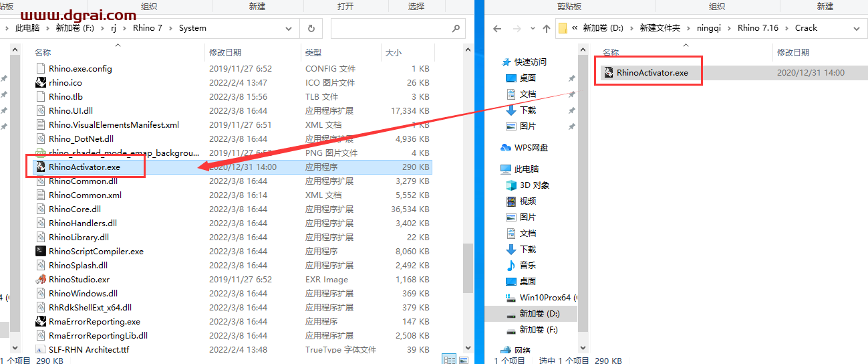Open address history dropdown in Crack window
Image resolution: width=868 pixels, height=364 pixels.
tap(857, 28)
